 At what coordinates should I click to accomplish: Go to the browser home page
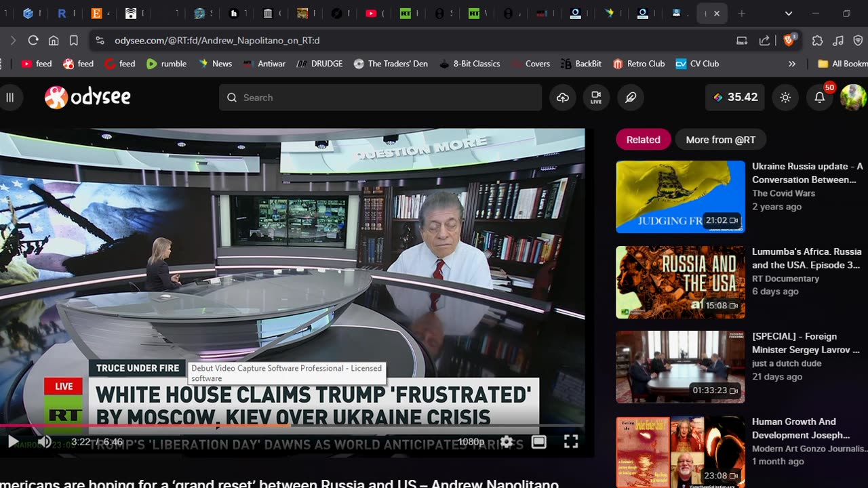pos(54,41)
